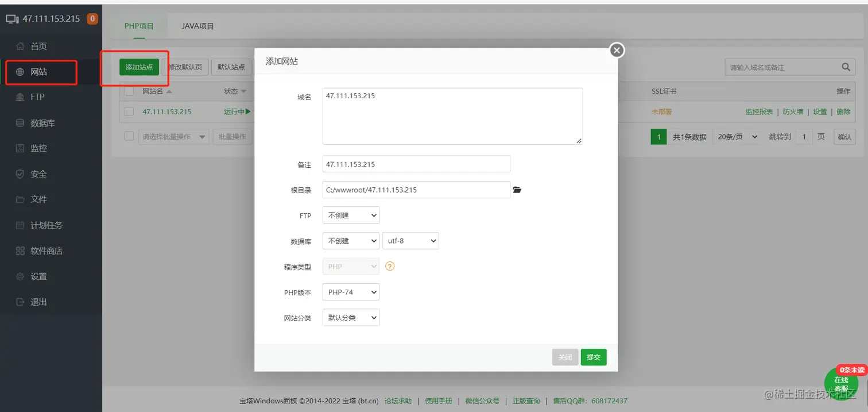Open 网站 websites section in sidebar
The image size is (868, 412).
(38, 72)
